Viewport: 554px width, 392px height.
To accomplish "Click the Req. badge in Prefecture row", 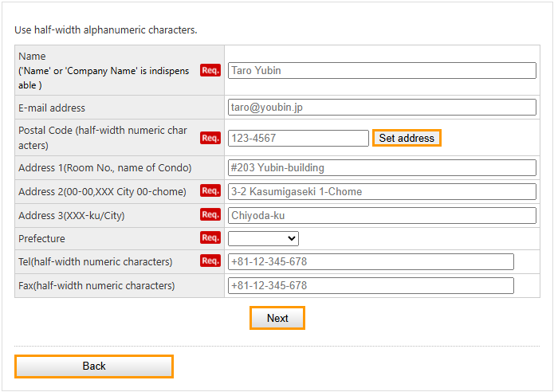I will (210, 238).
